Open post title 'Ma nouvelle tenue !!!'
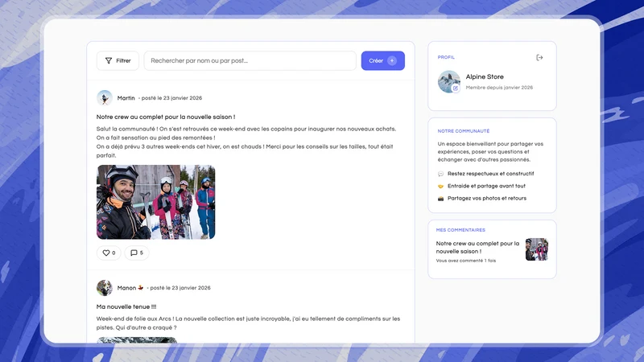This screenshot has height=362, width=644. pyautogui.click(x=126, y=306)
